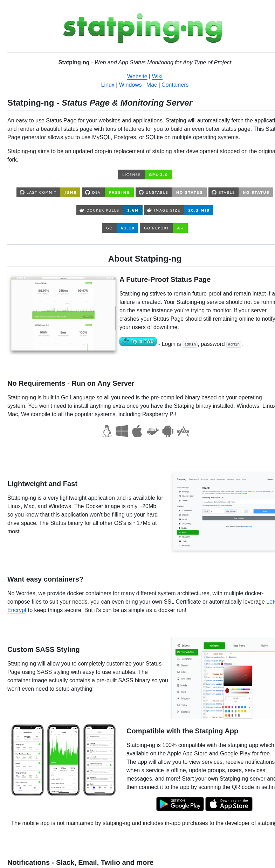Click the Dev passing build badge
This screenshot has height=868, width=275.
(108, 192)
